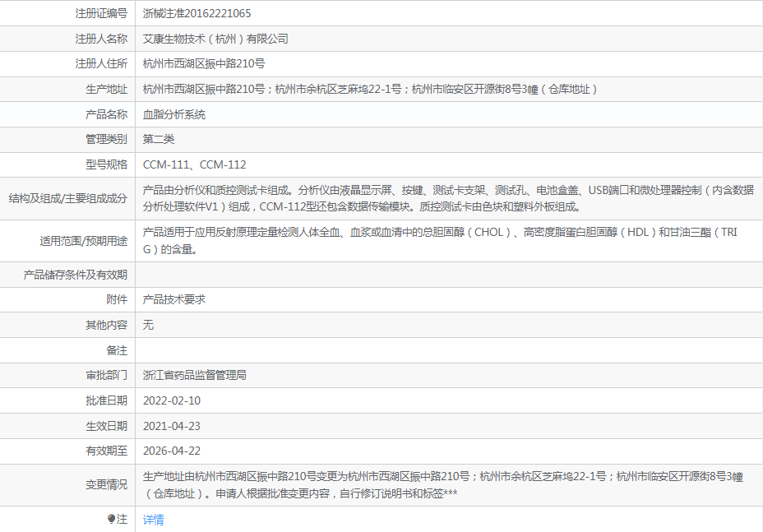The width and height of the screenshot is (763, 532).
Task: Open the 详情 link
Action: click(153, 520)
